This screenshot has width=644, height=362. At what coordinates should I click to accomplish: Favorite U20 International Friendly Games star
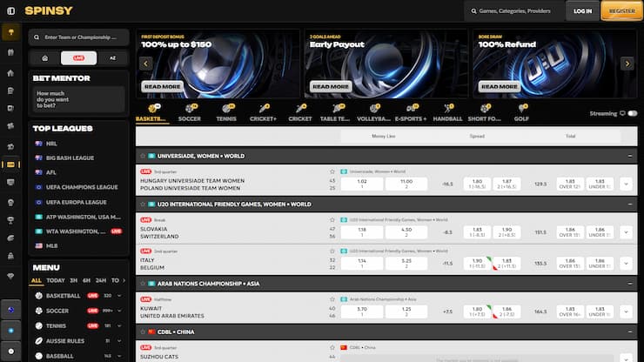pos(143,204)
